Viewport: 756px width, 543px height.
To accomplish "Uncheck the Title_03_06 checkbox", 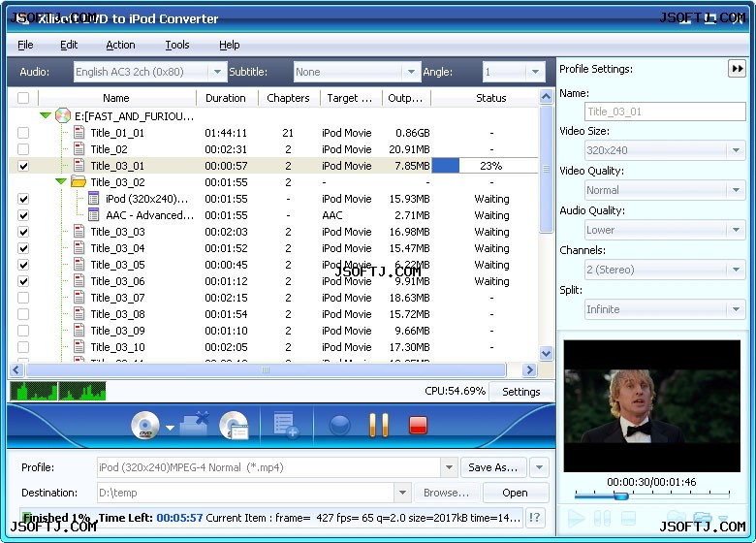I will pos(23,281).
